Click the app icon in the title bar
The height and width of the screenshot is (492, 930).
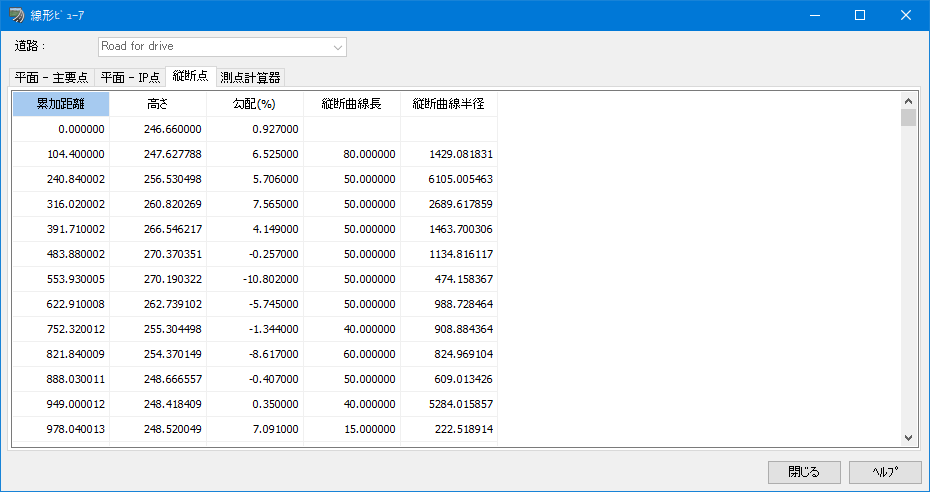click(x=17, y=15)
